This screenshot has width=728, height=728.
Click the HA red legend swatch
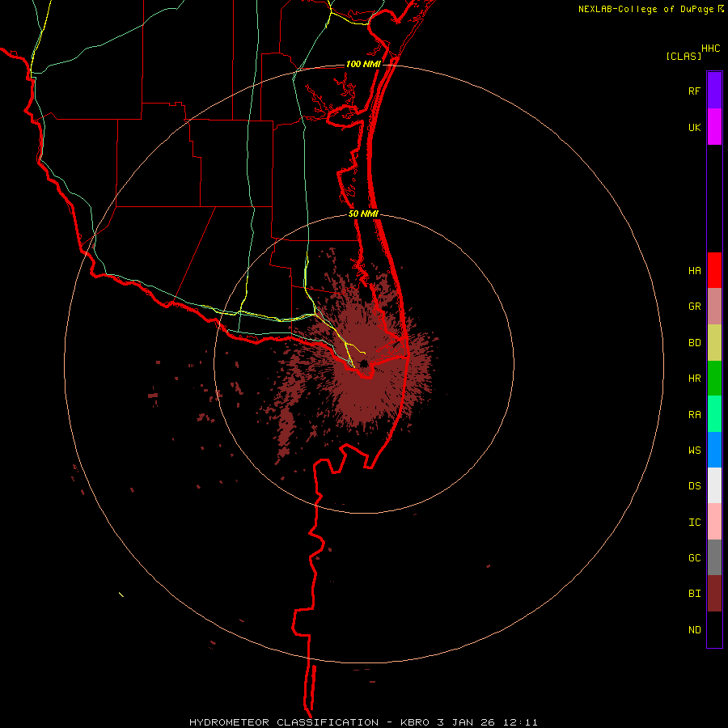tap(714, 270)
